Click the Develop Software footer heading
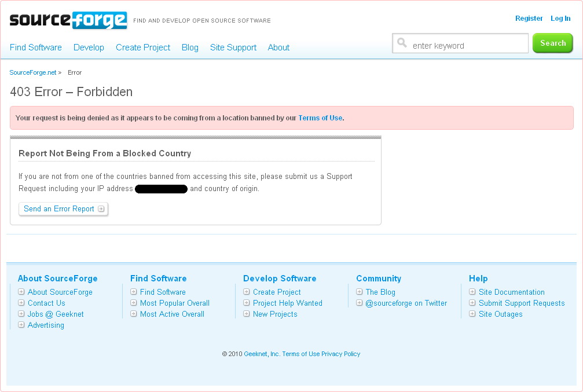 (280, 279)
